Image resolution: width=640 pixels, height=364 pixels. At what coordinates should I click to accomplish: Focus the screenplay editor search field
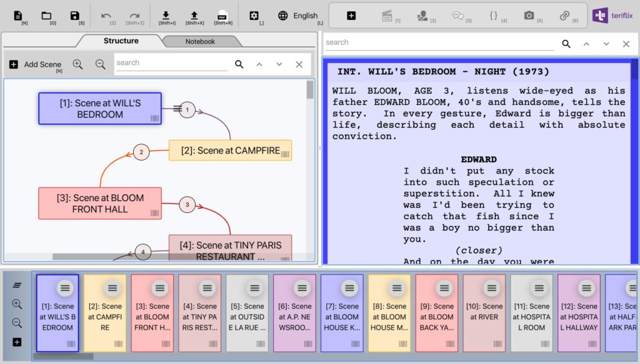point(440,42)
